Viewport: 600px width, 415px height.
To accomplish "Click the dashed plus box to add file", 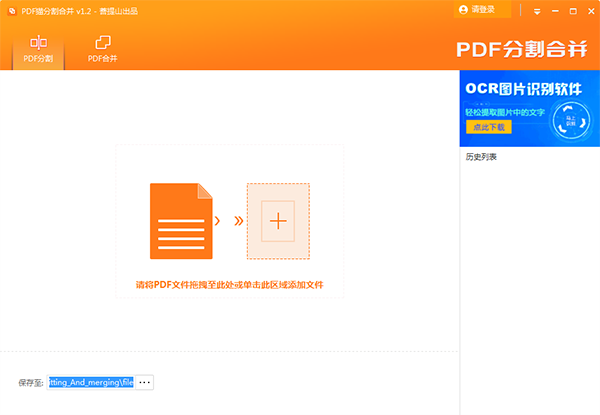I will [x=277, y=219].
